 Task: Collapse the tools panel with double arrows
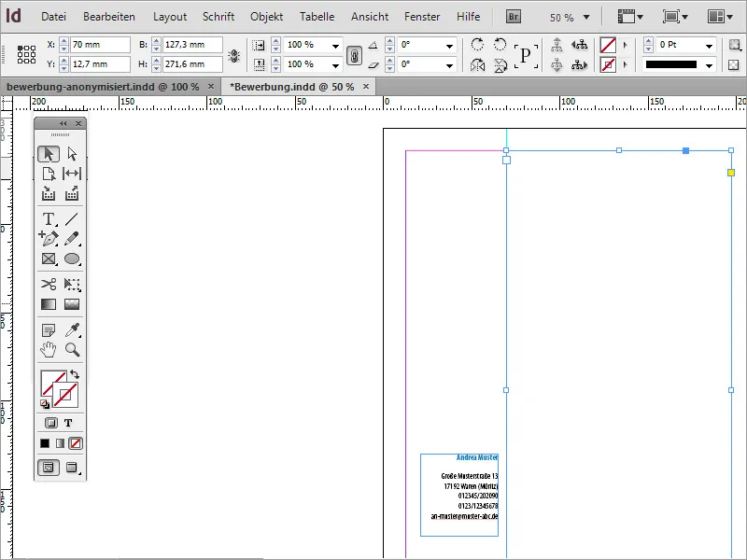point(63,124)
